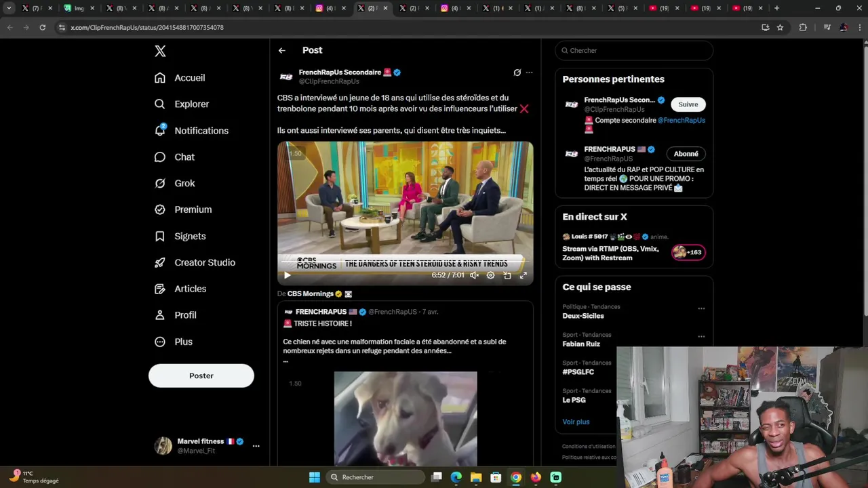Open Fabian Ruiz trend
Image resolution: width=868 pixels, height=488 pixels.
581,344
